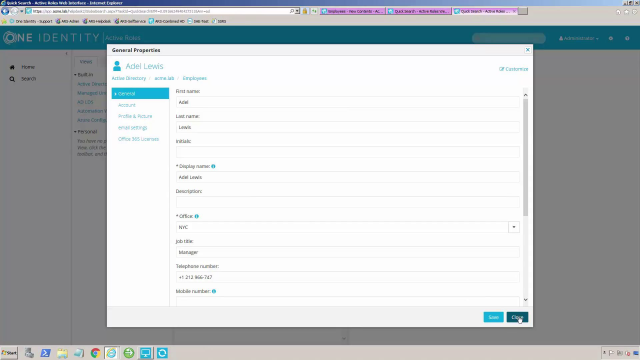Viewport: 640px width, 360px height.
Task: Click the info icon next to Display name
Action: 213,166
